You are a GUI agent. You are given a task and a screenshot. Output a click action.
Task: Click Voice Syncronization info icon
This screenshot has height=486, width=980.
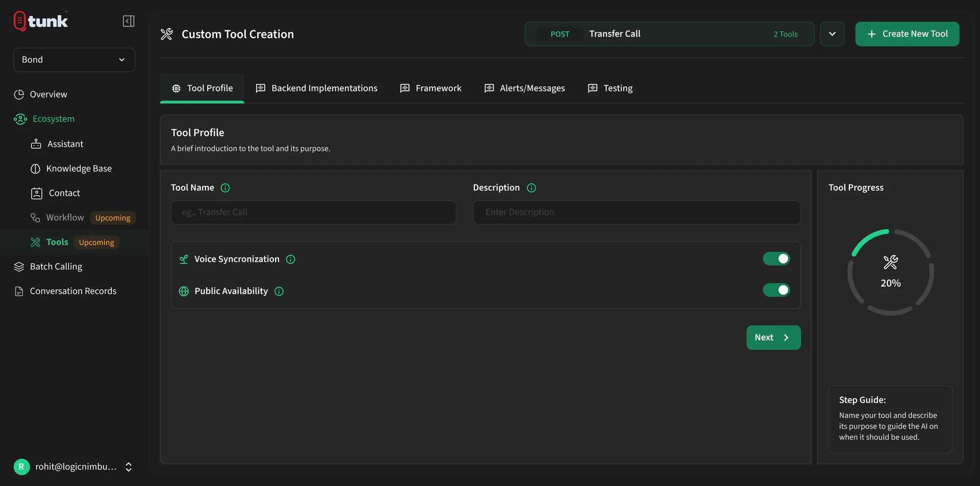tap(290, 259)
